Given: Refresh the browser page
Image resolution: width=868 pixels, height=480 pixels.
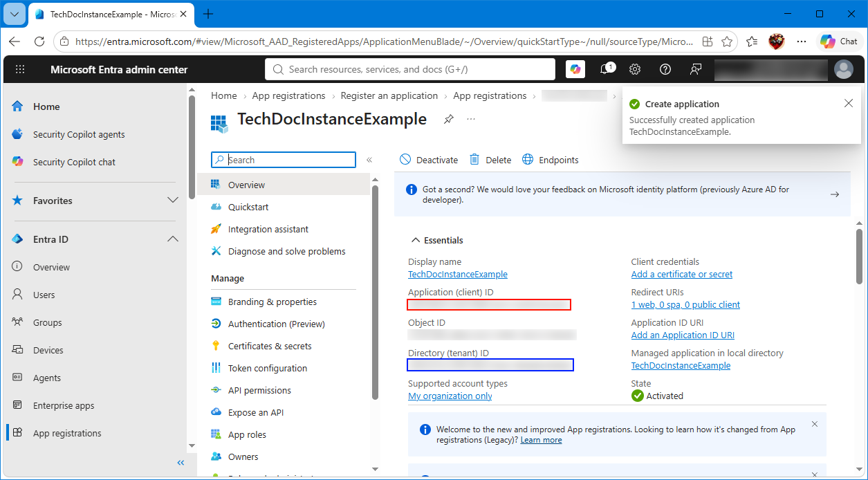Looking at the screenshot, I should [38, 41].
